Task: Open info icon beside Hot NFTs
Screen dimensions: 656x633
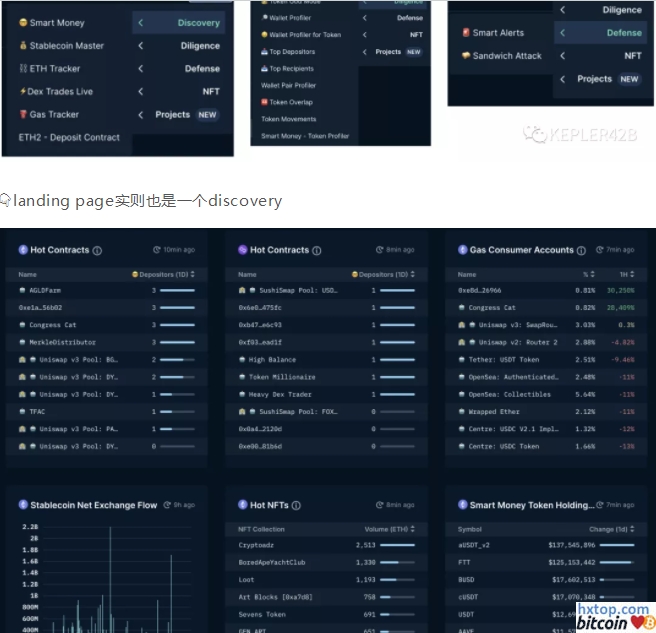Action: (296, 506)
